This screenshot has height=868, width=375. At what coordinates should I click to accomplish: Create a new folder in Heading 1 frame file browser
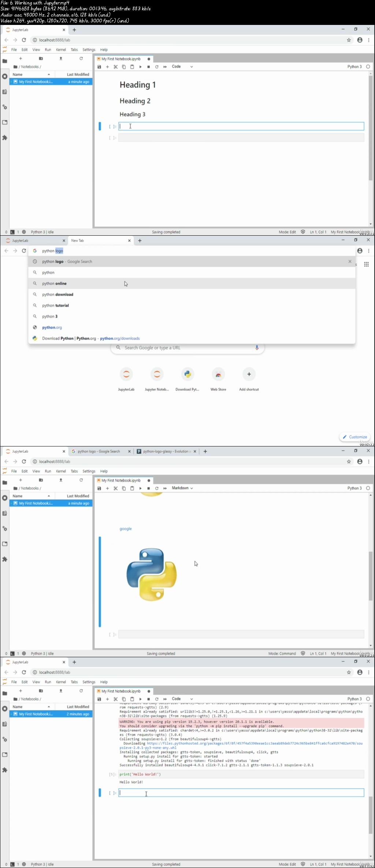[x=41, y=59]
